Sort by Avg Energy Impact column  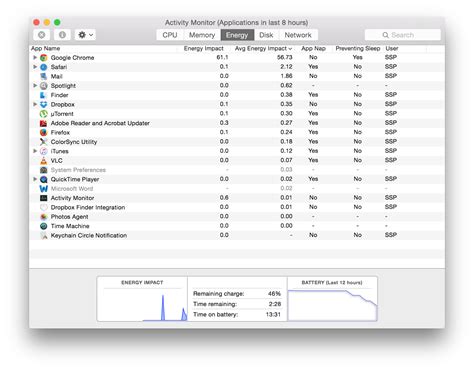[x=263, y=48]
